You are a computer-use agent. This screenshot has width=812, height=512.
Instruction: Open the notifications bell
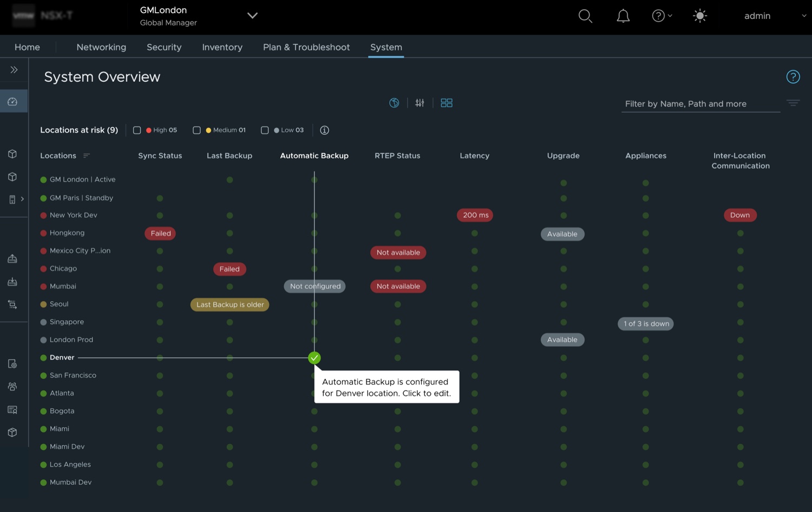[623, 16]
